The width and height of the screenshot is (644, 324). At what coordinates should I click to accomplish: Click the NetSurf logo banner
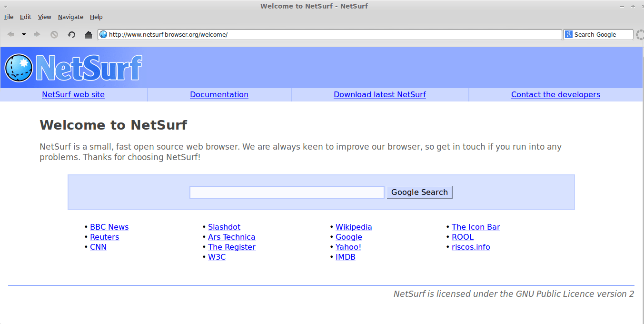pyautogui.click(x=71, y=67)
